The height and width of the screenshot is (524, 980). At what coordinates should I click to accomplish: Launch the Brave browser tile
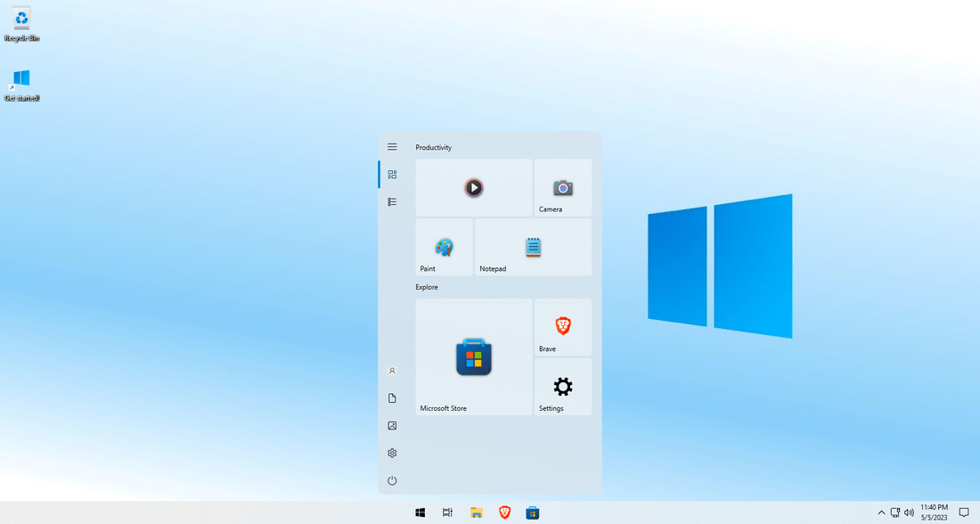coord(563,327)
